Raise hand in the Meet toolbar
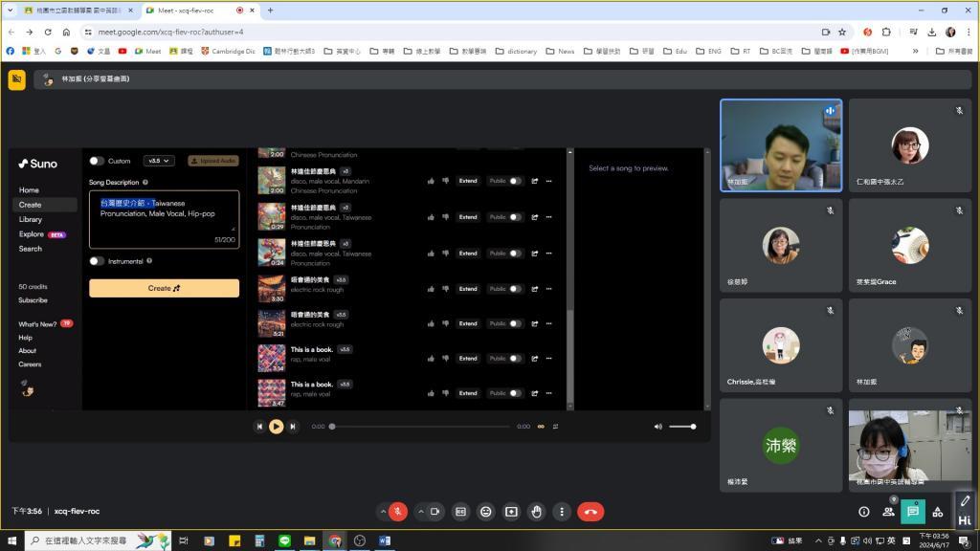The height and width of the screenshot is (551, 980). tap(536, 512)
